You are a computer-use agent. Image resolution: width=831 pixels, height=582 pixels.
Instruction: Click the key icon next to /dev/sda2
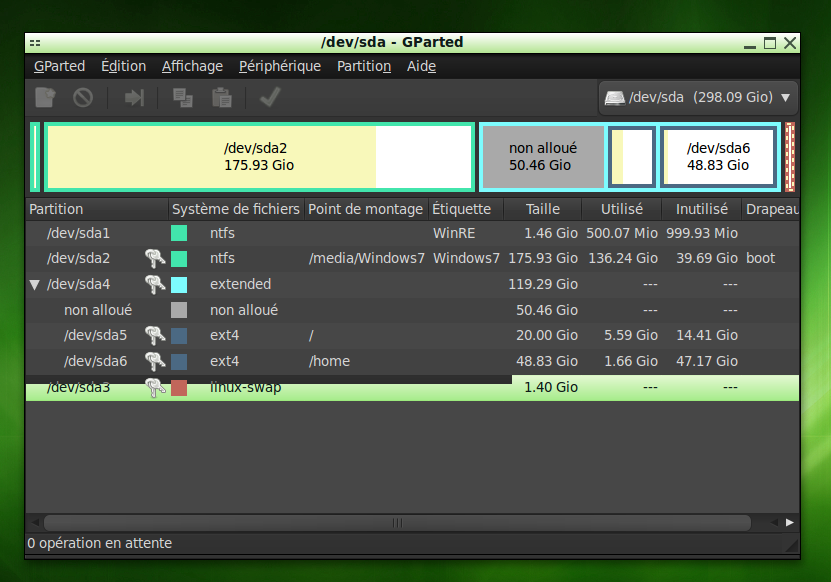point(156,258)
